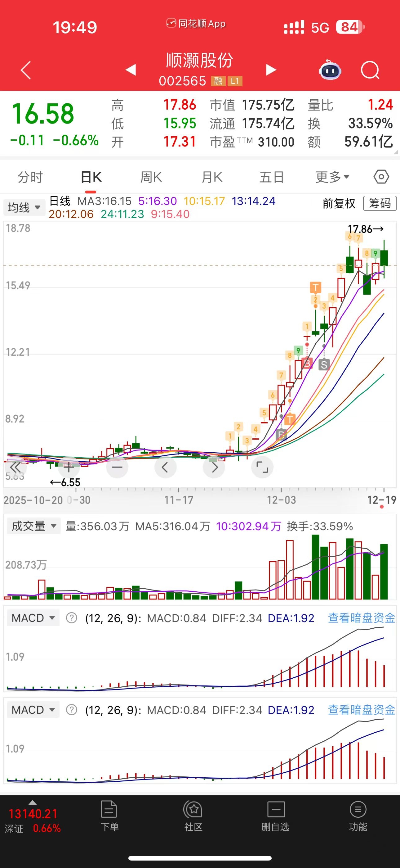This screenshot has height=868, width=400.
Task: Tap the 6.55 low price annotation
Action: pyautogui.click(x=65, y=482)
